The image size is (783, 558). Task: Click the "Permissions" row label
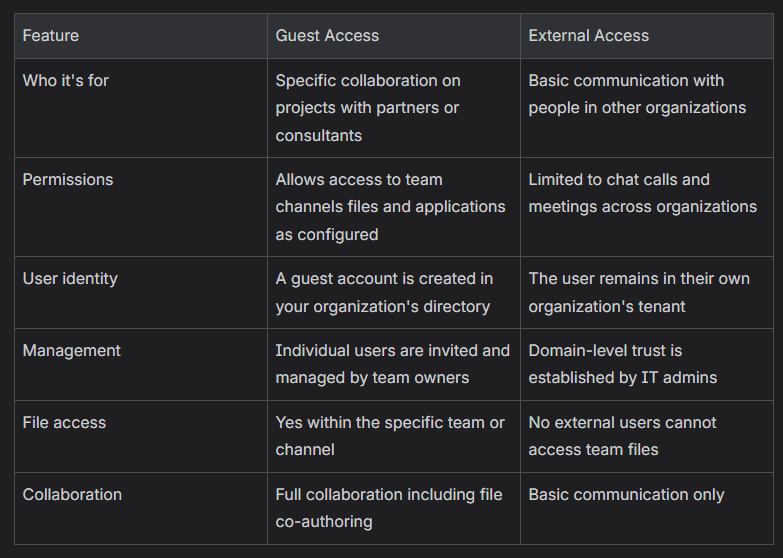68,180
